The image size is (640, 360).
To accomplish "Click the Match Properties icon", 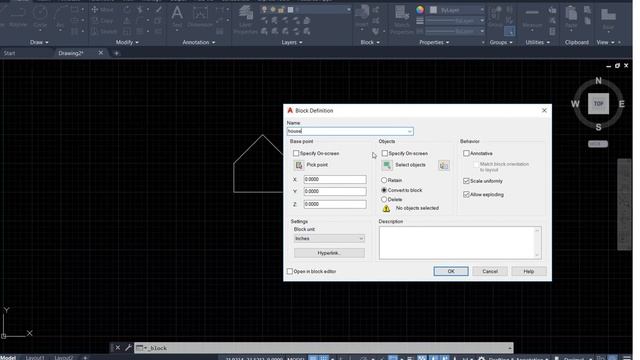I will [402, 20].
